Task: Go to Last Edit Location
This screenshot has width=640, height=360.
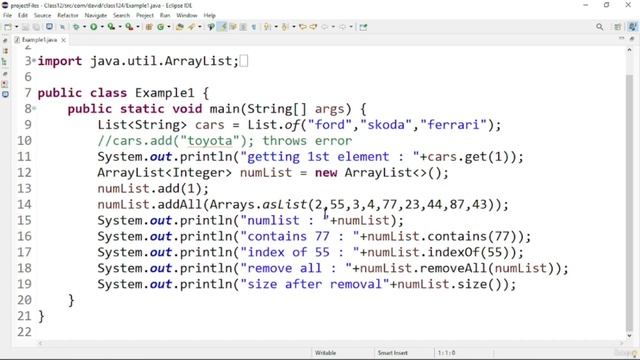Action: (303, 27)
